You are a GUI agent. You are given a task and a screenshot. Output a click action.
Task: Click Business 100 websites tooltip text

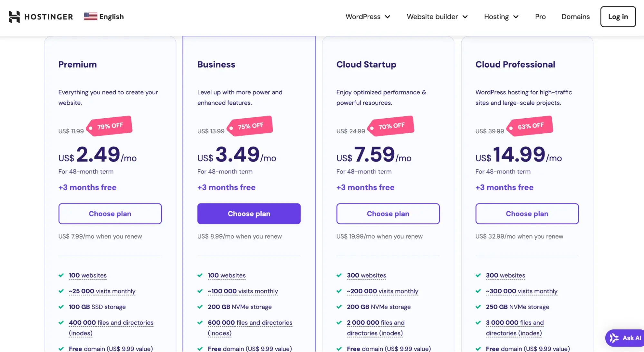[227, 275]
